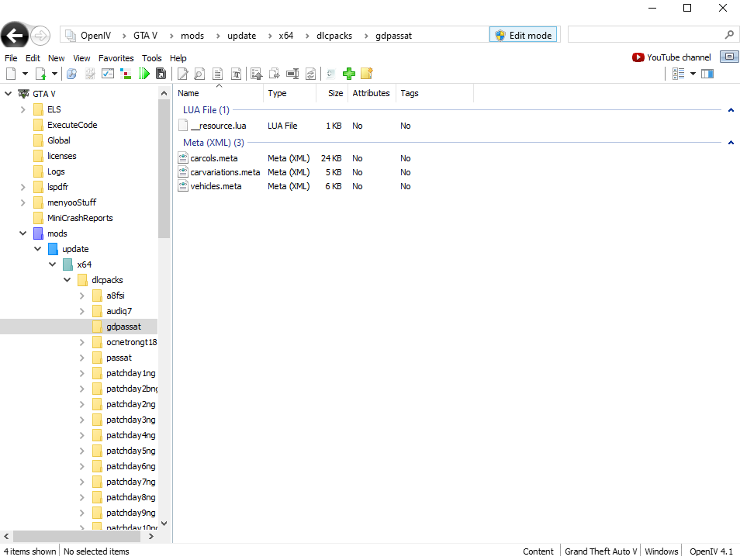Click the dlcpacks breadcrumb segment
This screenshot has height=560, width=740.
click(x=334, y=36)
